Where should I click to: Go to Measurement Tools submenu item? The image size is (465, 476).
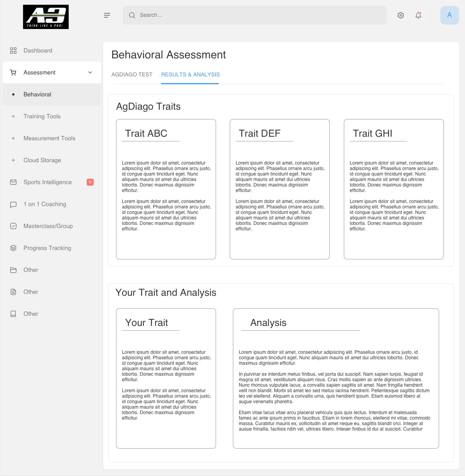tap(49, 138)
